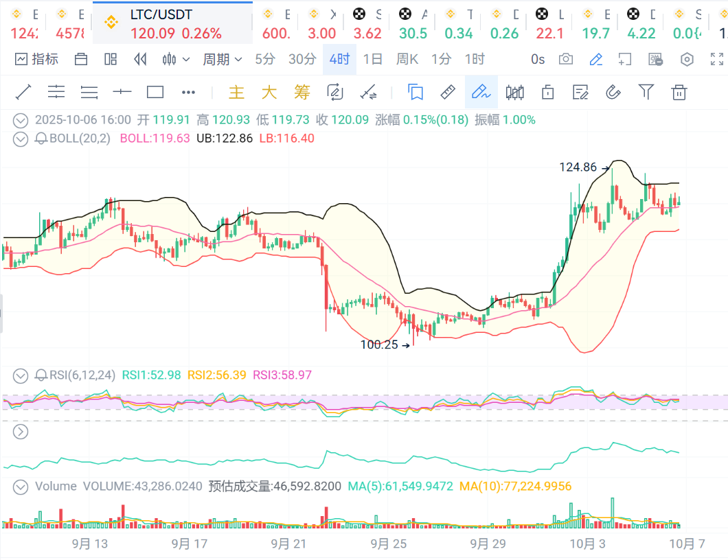Select the rectangle drawing tool

tap(155, 92)
